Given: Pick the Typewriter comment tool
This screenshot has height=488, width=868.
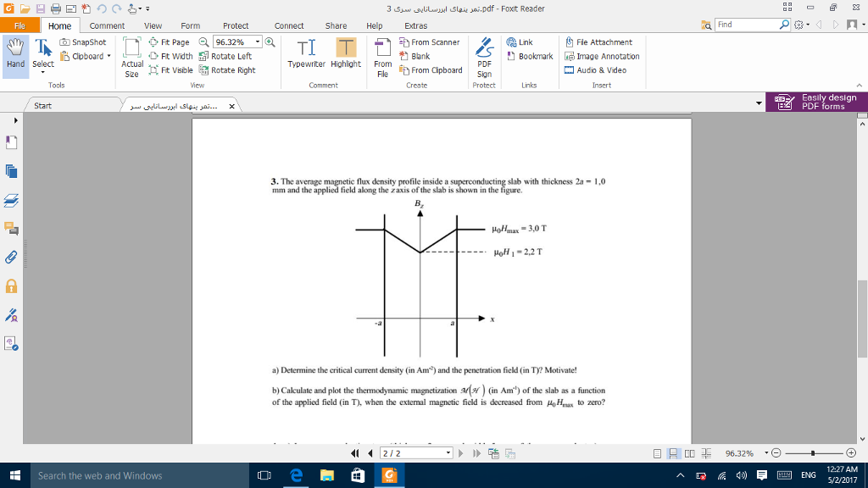Looking at the screenshot, I should click(x=306, y=53).
